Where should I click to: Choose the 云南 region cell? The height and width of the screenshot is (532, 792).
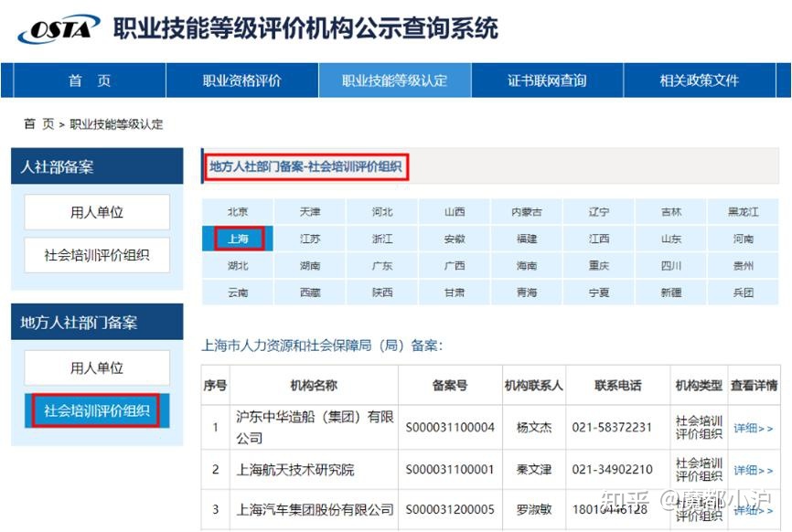[x=238, y=293]
